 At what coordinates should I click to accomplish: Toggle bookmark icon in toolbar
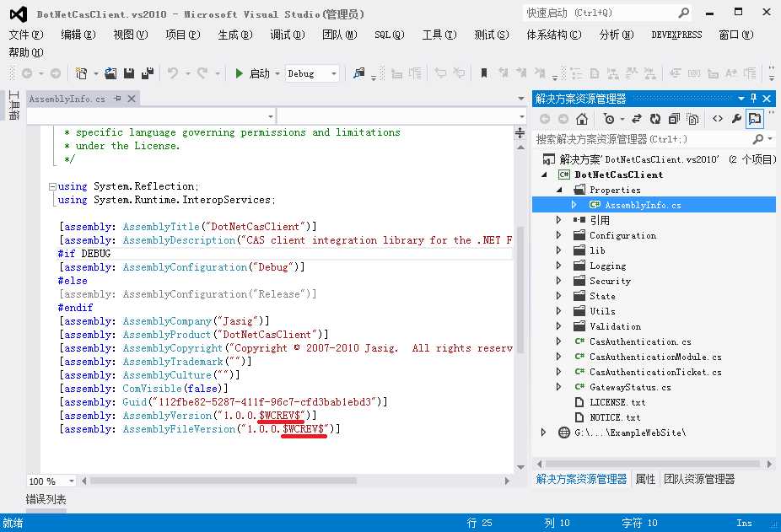pyautogui.click(x=483, y=73)
